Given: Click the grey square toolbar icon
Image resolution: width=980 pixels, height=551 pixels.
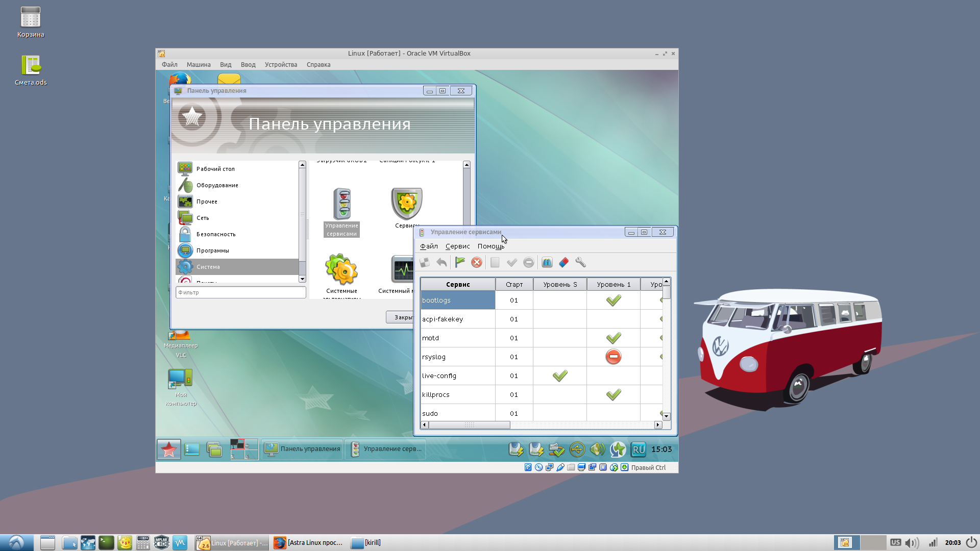Looking at the screenshot, I should click(x=495, y=262).
